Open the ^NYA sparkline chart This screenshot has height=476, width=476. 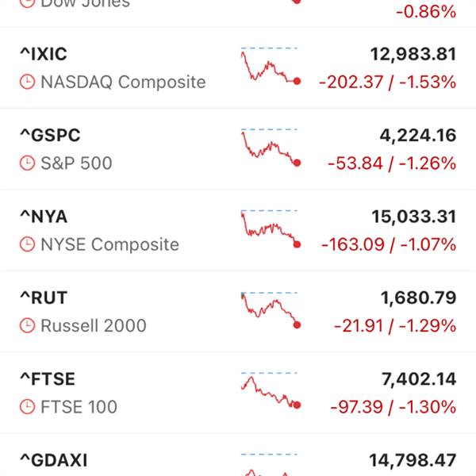271,229
